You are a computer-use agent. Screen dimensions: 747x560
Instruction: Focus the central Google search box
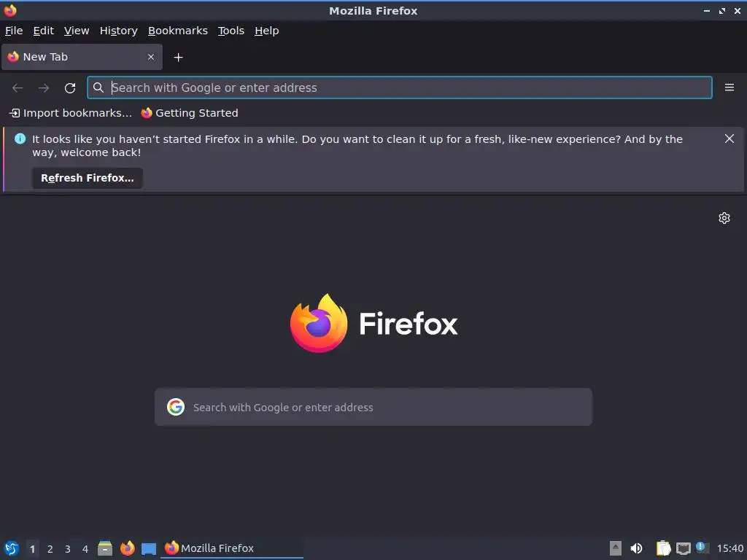point(373,407)
